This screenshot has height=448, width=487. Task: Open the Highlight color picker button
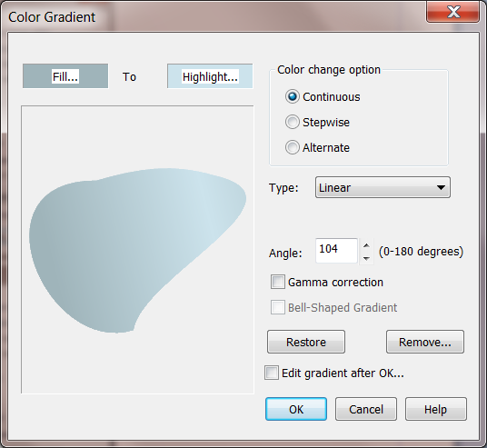(210, 76)
